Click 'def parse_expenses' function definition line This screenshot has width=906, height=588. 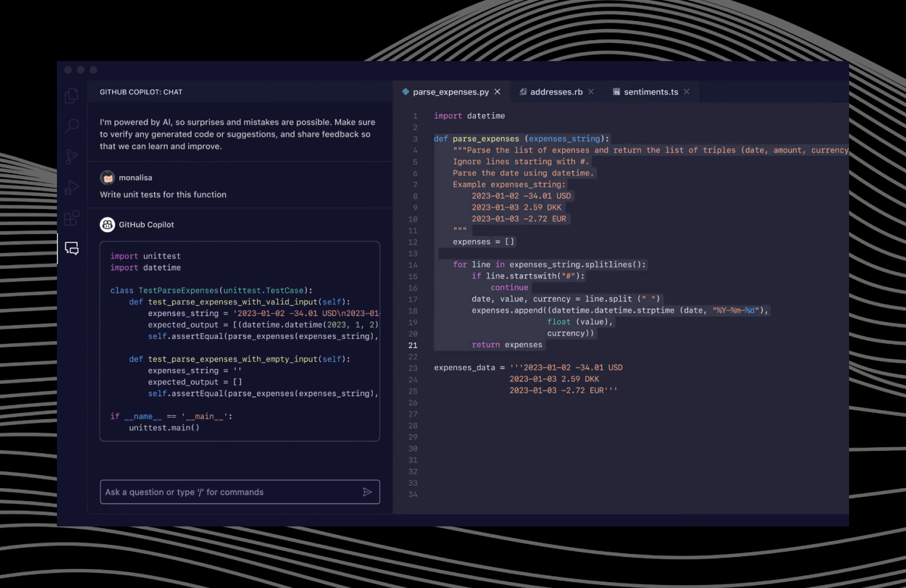click(x=521, y=139)
